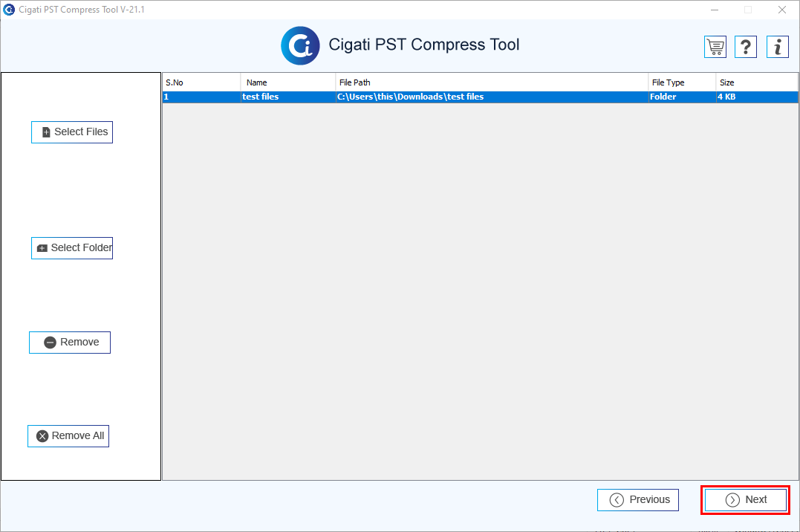Click the Remove All button
Viewport: 800px width, 532px height.
tap(68, 436)
